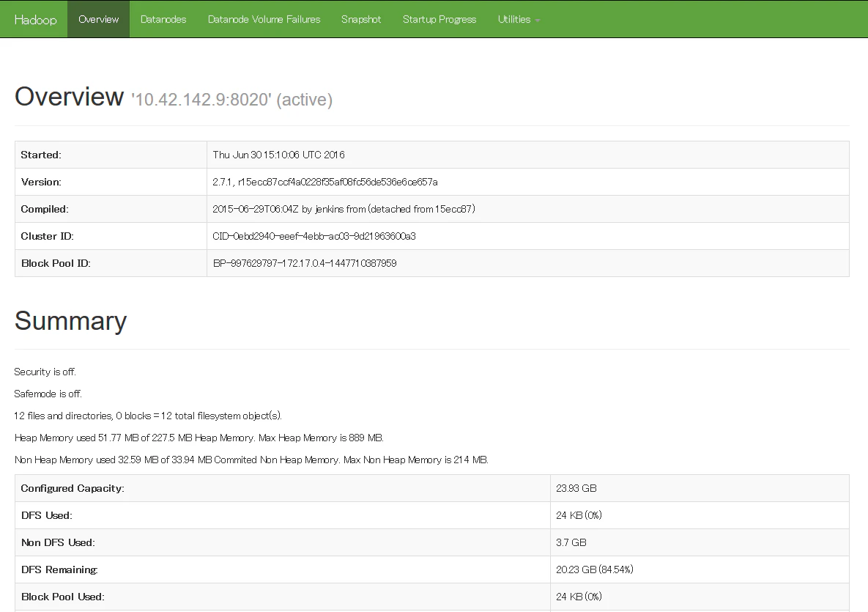This screenshot has height=612, width=868.
Task: Click the Overview page heading
Action: tap(69, 96)
